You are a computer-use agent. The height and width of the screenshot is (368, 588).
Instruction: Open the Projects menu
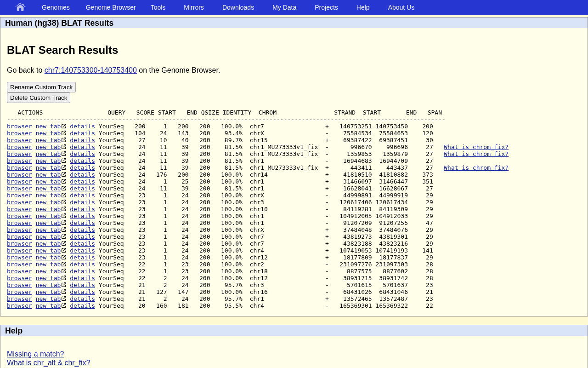[326, 7]
